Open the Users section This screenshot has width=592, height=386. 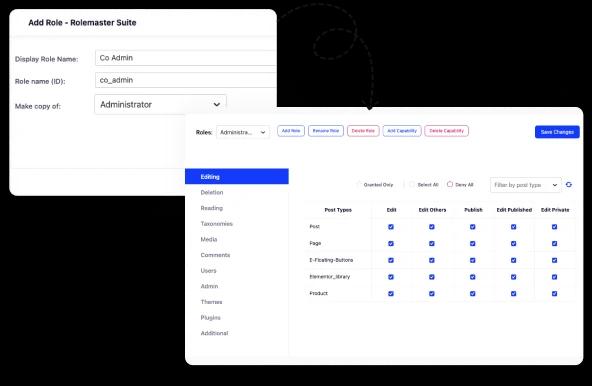[208, 271]
